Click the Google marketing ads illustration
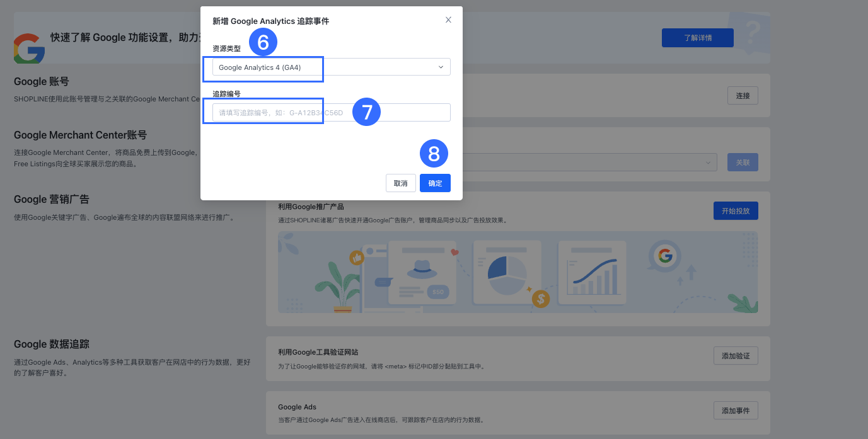Screen dimensions: 868x439 coord(518,272)
